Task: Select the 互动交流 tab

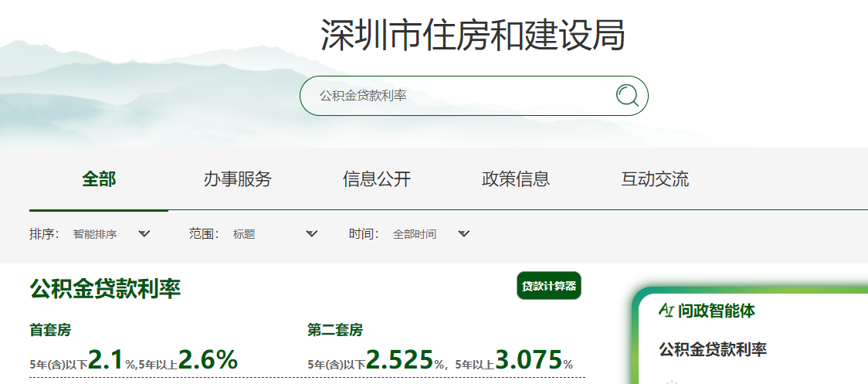Action: (x=655, y=179)
